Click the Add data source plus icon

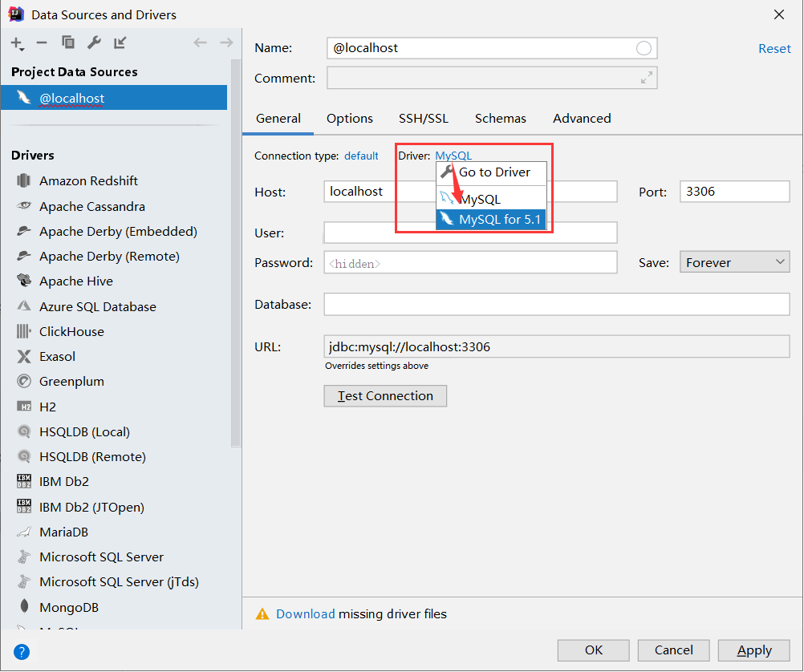point(18,43)
